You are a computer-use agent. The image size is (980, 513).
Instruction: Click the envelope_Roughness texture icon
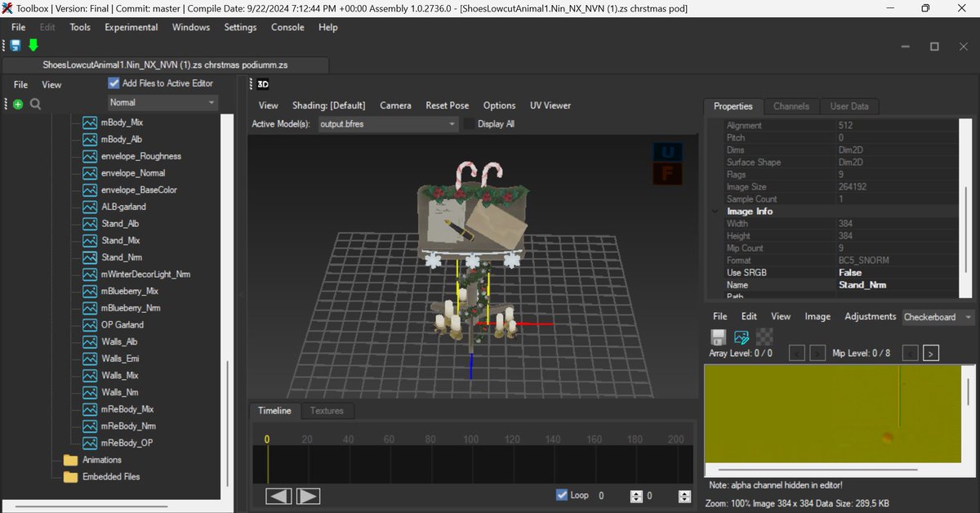[90, 156]
